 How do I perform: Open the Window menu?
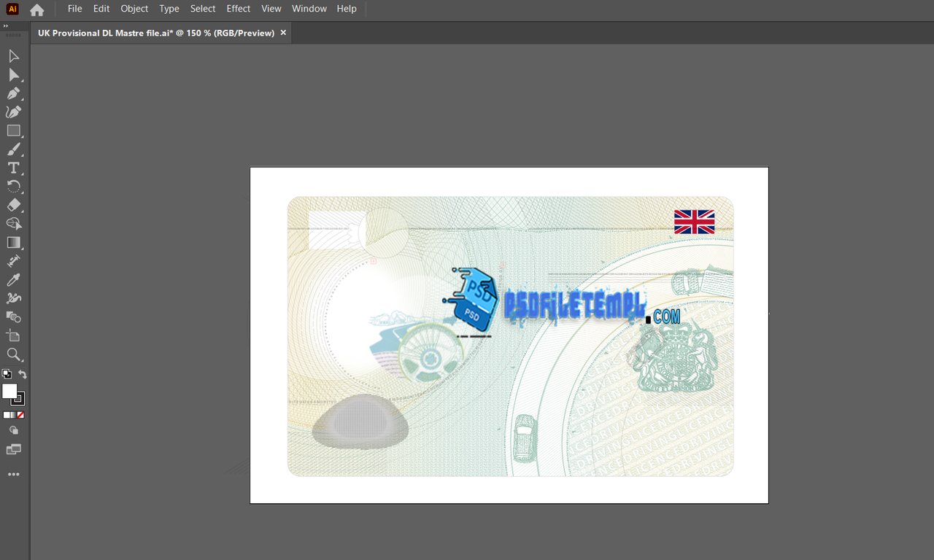click(309, 9)
